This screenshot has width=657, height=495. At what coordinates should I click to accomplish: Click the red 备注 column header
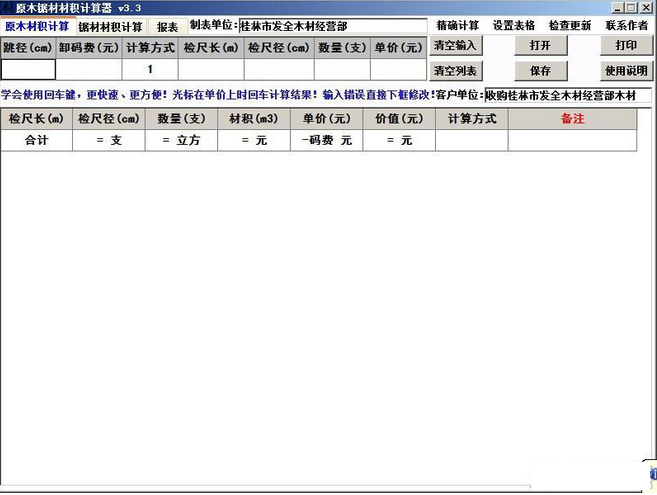(x=572, y=119)
